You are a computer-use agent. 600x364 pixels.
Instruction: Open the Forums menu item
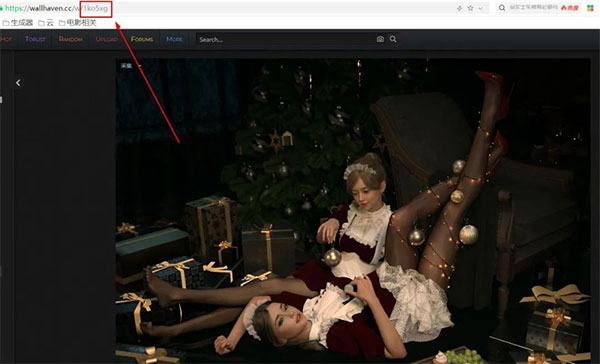(x=142, y=39)
